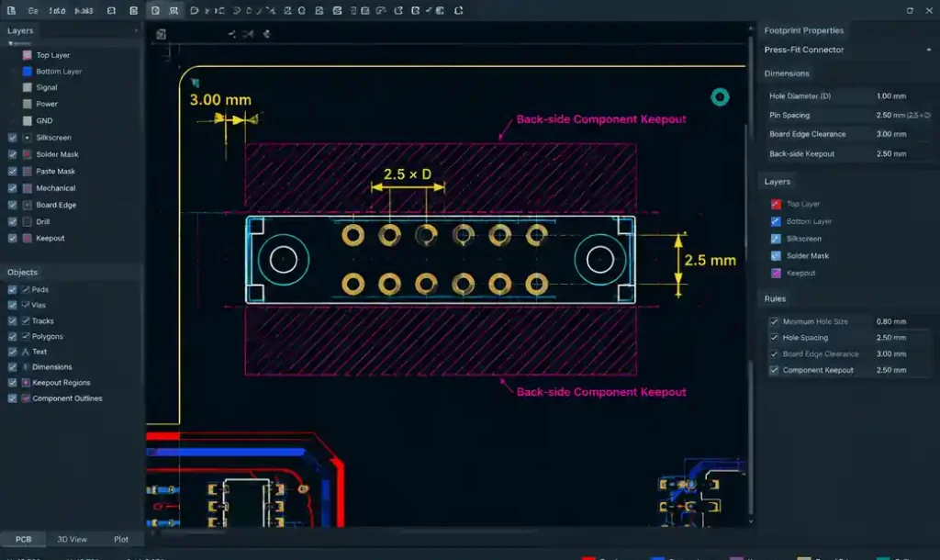The width and height of the screenshot is (940, 560).
Task: Click the Pads object type icon
Action: (26, 289)
